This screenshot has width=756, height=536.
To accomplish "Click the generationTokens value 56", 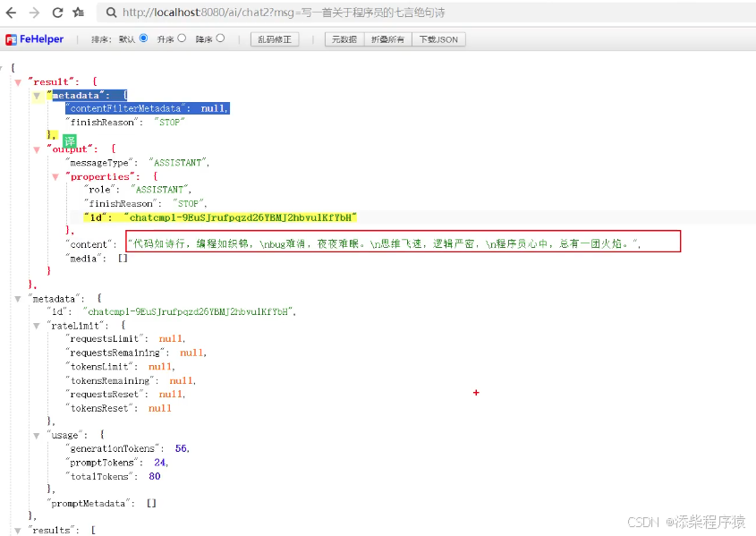I will (x=181, y=449).
